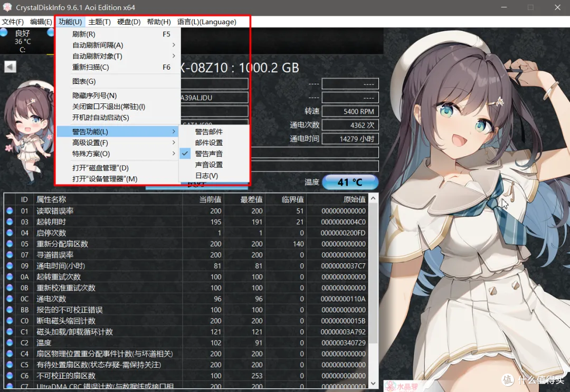
Task: Click the status orb for attribute 01 读取错误率
Action: pyautogui.click(x=10, y=211)
